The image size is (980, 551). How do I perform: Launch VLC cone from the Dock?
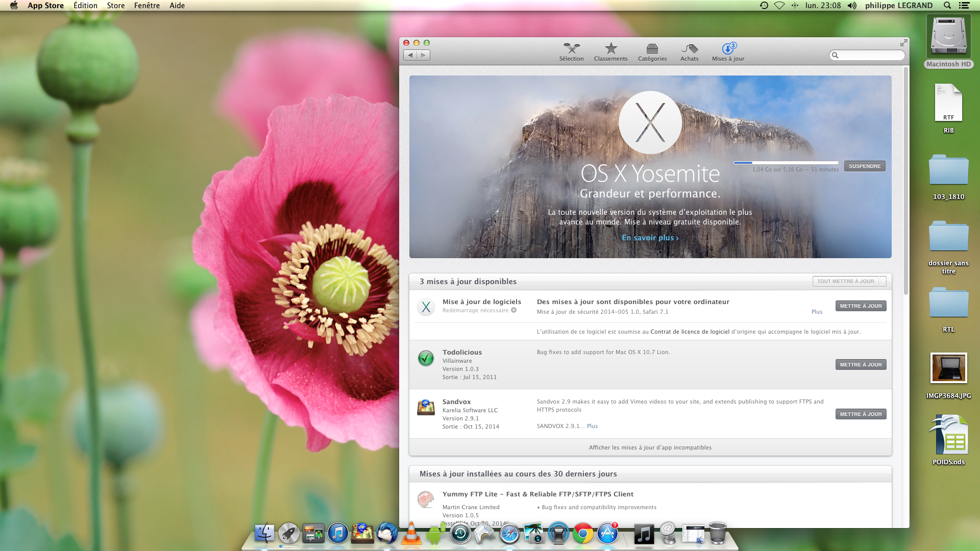411,534
